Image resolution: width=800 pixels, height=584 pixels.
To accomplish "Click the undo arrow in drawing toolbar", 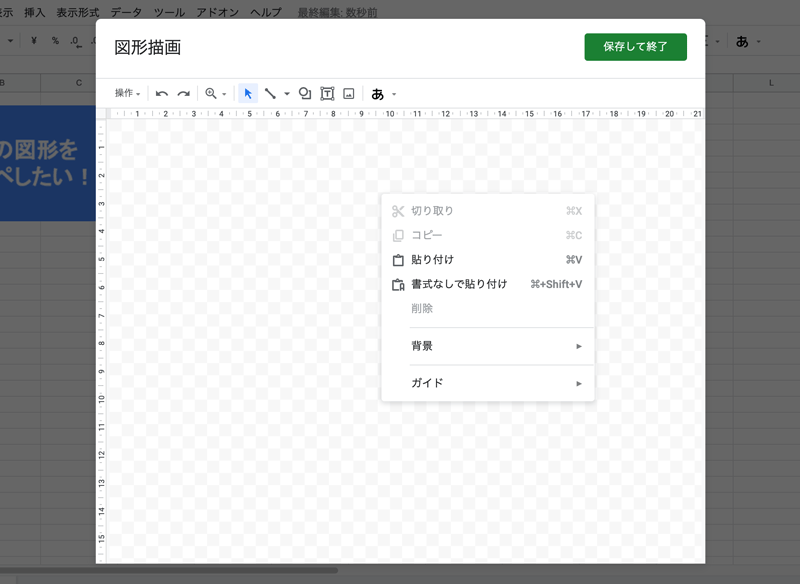I will [162, 94].
